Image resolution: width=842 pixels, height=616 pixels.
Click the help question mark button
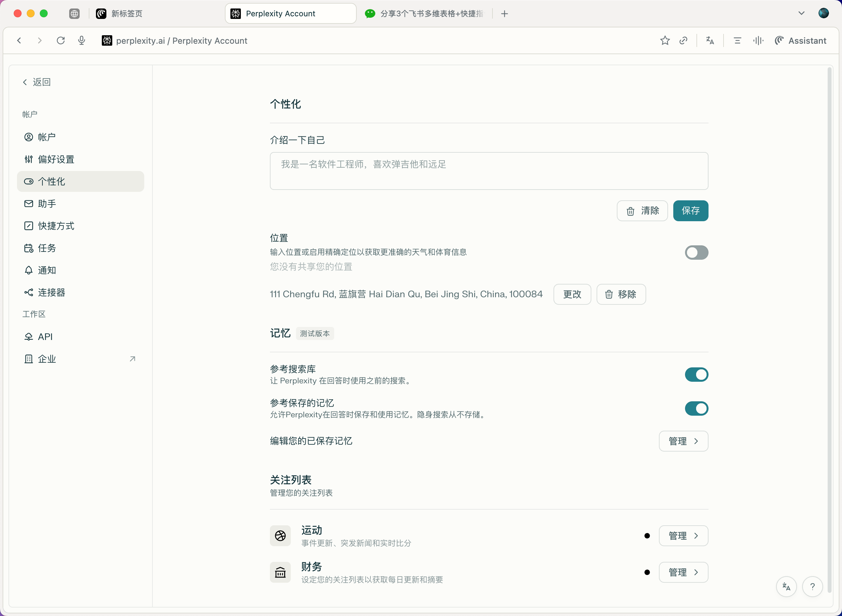click(812, 587)
